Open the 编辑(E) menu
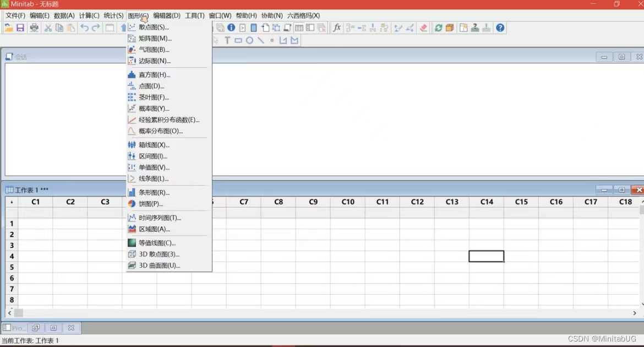 [x=40, y=15]
